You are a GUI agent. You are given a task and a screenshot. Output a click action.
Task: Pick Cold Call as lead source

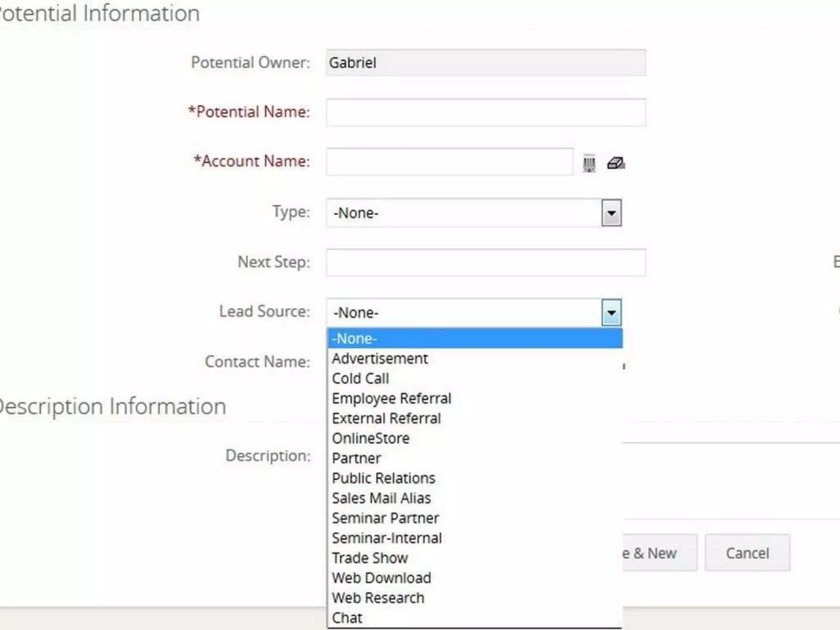[361, 379]
